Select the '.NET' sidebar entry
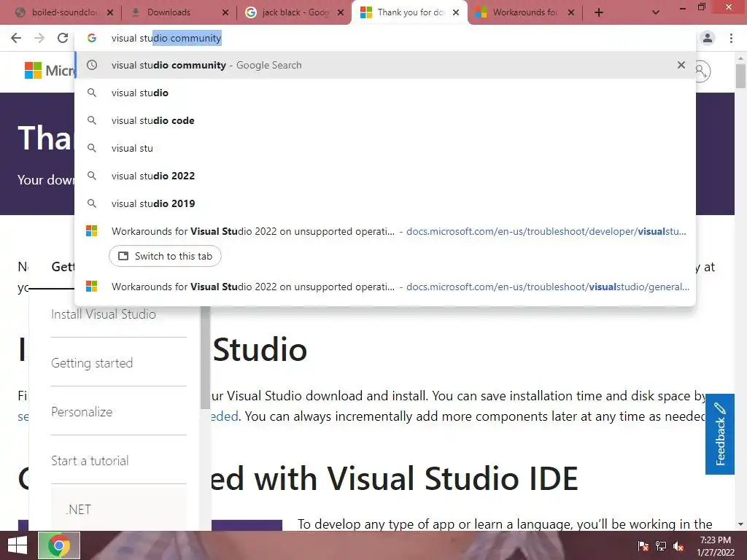This screenshot has width=747, height=560. (79, 510)
